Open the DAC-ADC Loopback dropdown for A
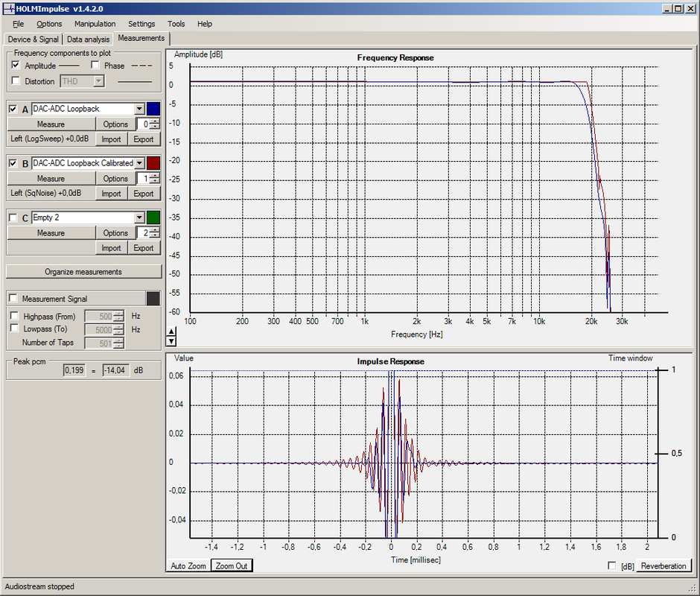The image size is (700, 596). 140,109
